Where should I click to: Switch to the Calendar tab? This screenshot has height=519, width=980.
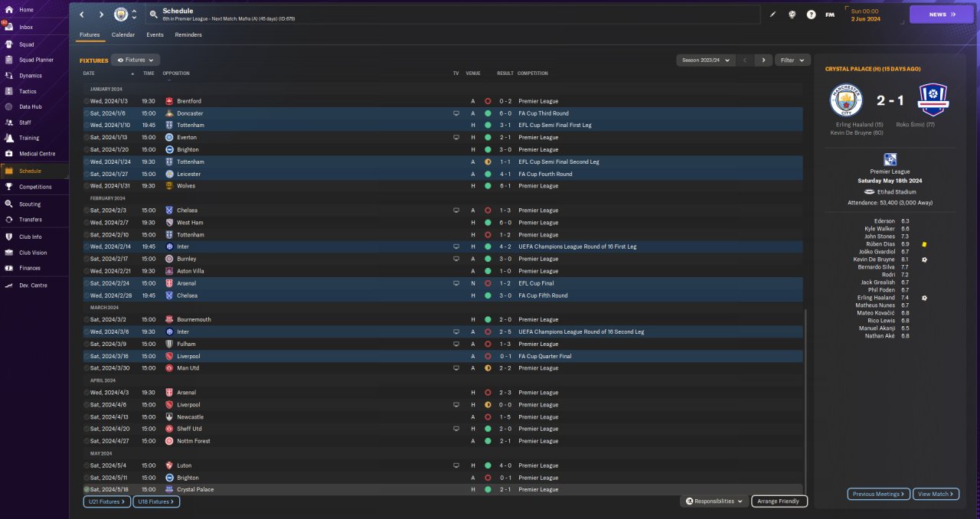click(123, 34)
